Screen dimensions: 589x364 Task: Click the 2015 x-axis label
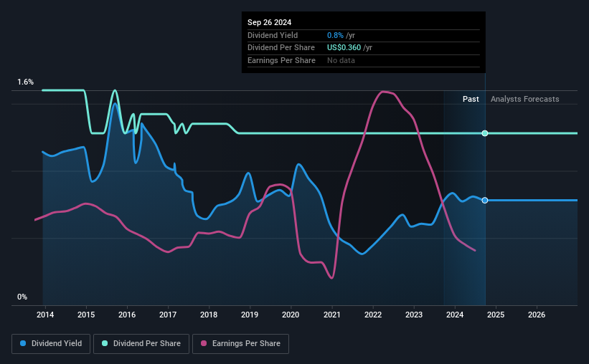click(x=86, y=315)
